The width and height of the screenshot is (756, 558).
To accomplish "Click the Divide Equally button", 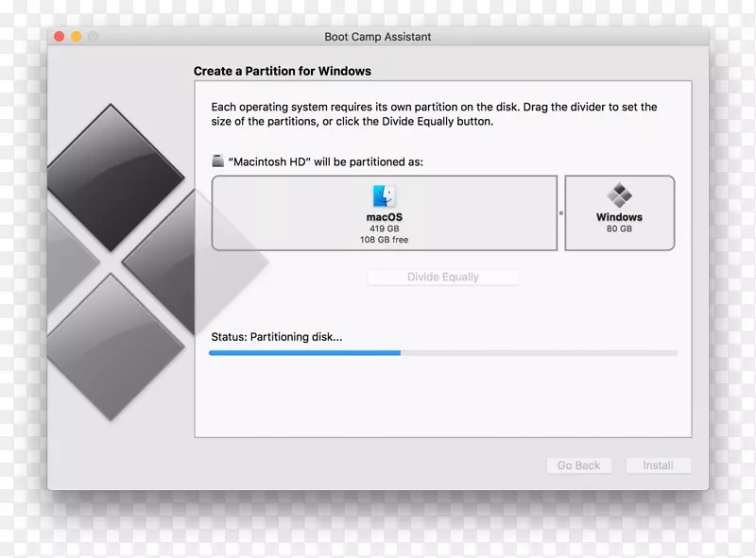I will click(x=442, y=277).
